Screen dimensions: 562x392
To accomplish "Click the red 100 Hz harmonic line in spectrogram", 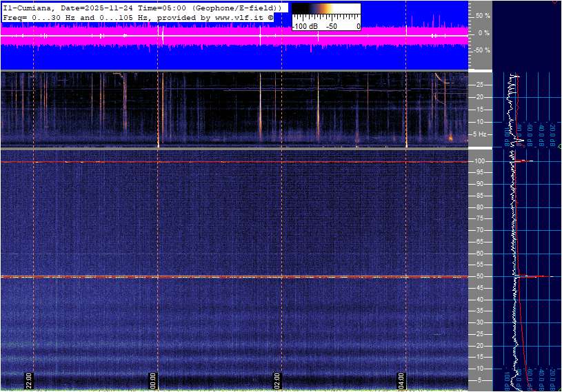I will [x=234, y=162].
